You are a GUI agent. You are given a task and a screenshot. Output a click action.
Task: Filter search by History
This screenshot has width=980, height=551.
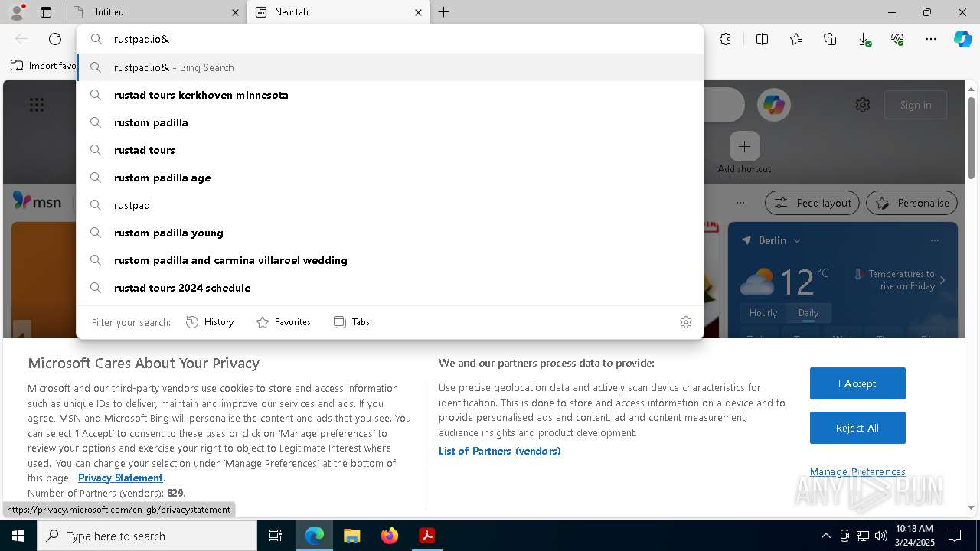(x=210, y=322)
